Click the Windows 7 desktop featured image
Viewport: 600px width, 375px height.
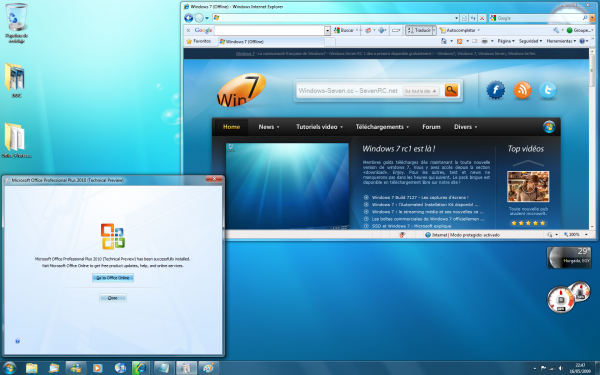tap(287, 186)
